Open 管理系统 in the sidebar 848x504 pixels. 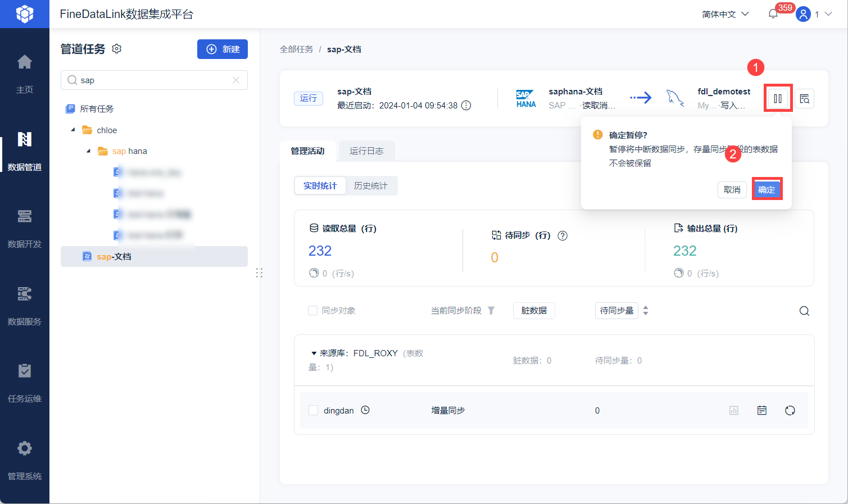click(x=25, y=460)
